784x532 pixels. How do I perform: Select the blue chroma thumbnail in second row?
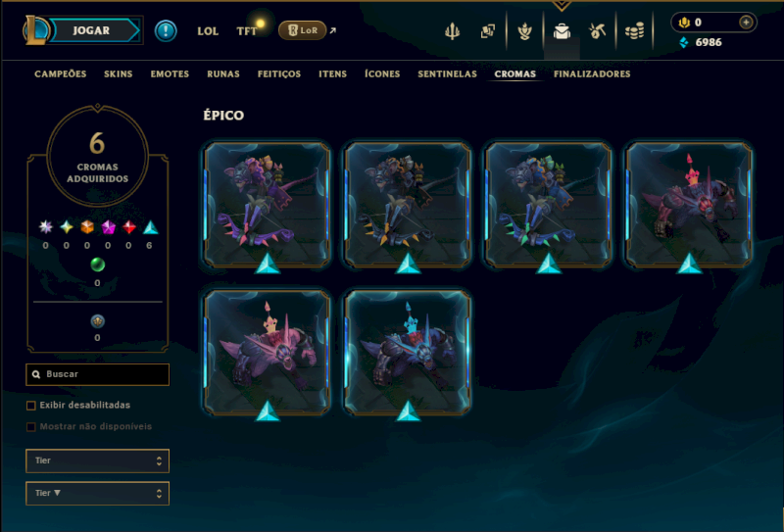[x=408, y=353]
